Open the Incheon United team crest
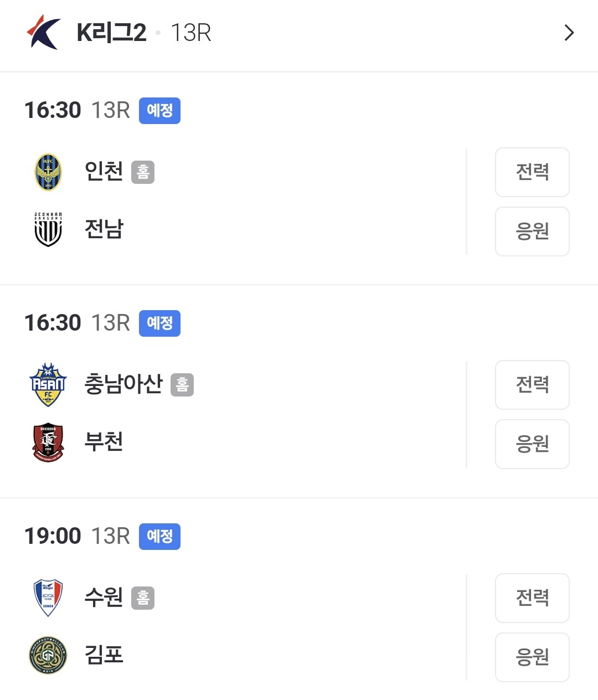598x700 pixels. coord(48,172)
